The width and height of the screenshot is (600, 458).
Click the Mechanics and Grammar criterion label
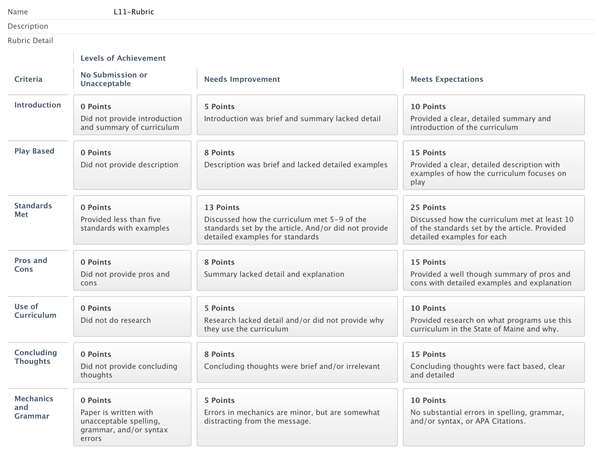34,407
